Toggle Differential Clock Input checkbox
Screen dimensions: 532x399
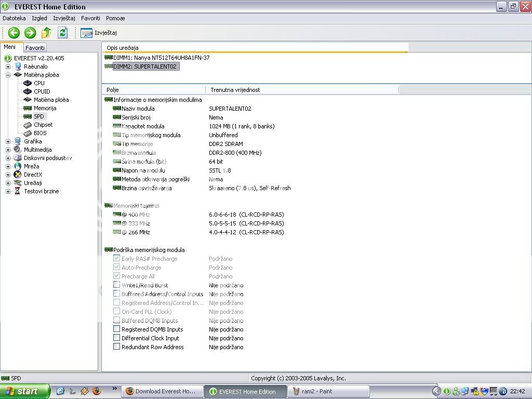click(x=116, y=338)
